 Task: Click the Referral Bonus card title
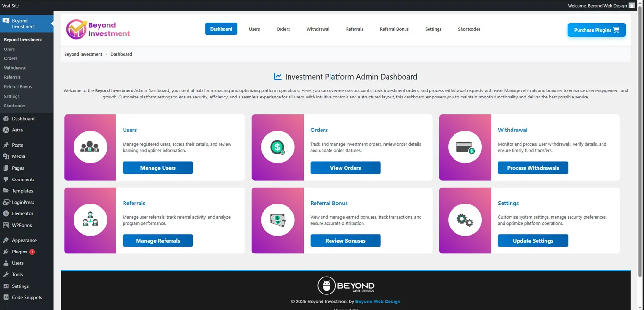click(329, 203)
